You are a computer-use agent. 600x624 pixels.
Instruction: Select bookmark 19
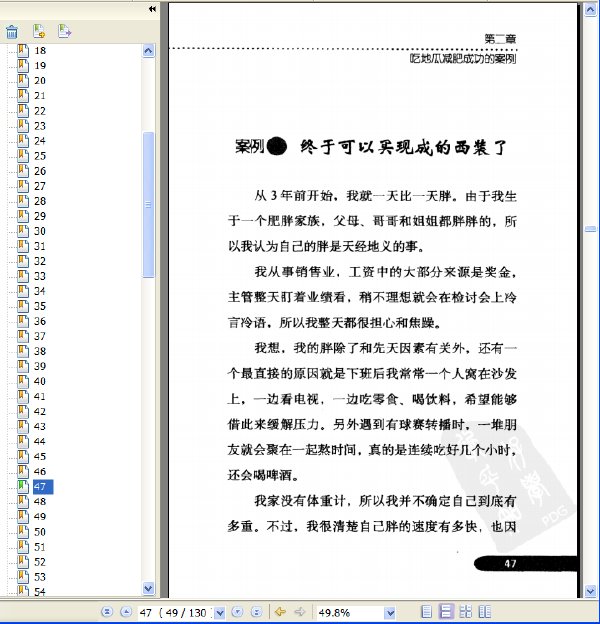click(x=40, y=66)
